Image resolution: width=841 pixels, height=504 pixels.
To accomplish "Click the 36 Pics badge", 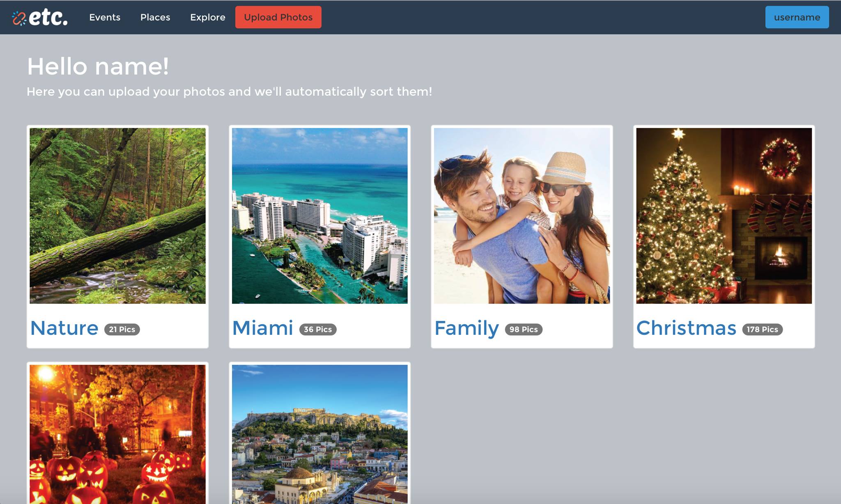I will tap(318, 330).
